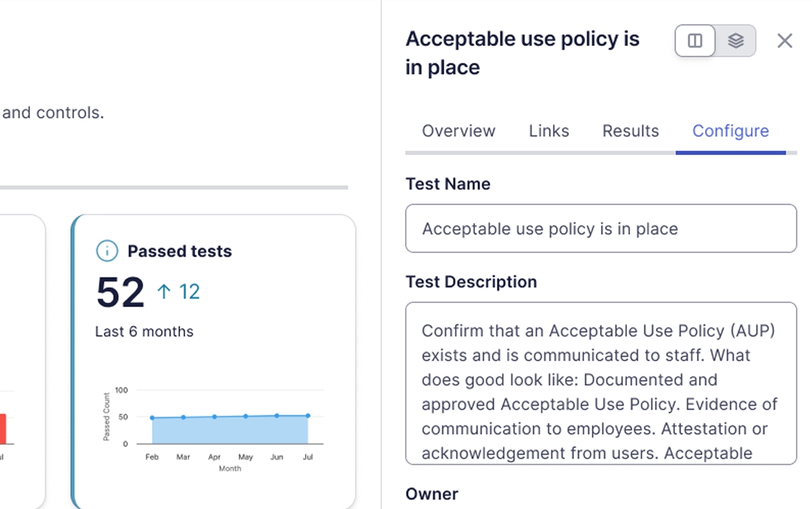Select the Passed tests card heading
Image resolution: width=812 pixels, height=509 pixels.
click(179, 251)
